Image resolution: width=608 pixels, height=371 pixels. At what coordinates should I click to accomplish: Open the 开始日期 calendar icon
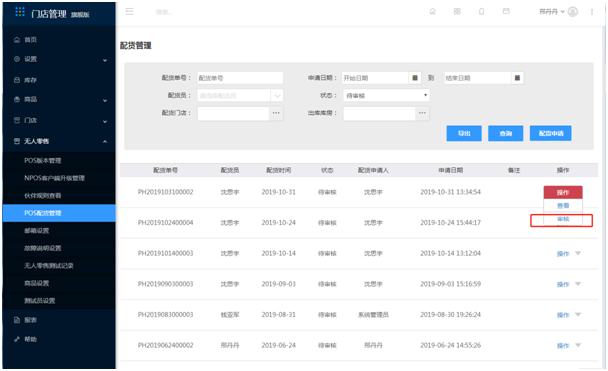point(415,78)
